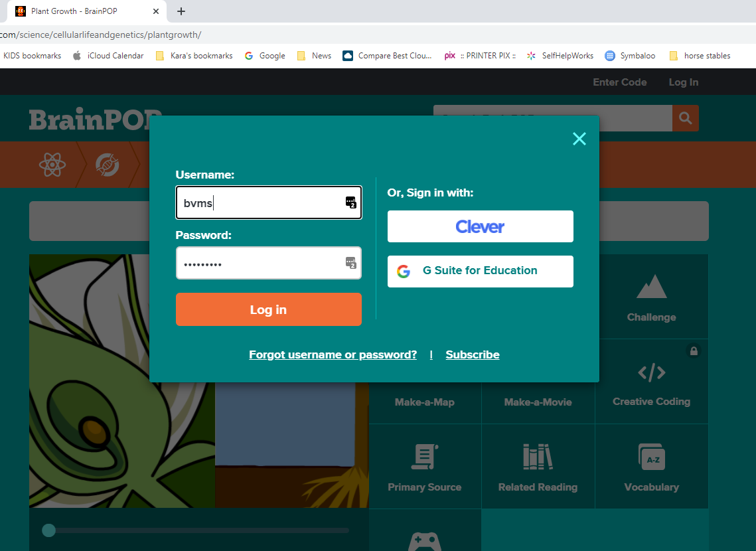Open the Challenge feature tile
This screenshot has width=756, height=551.
point(651,297)
